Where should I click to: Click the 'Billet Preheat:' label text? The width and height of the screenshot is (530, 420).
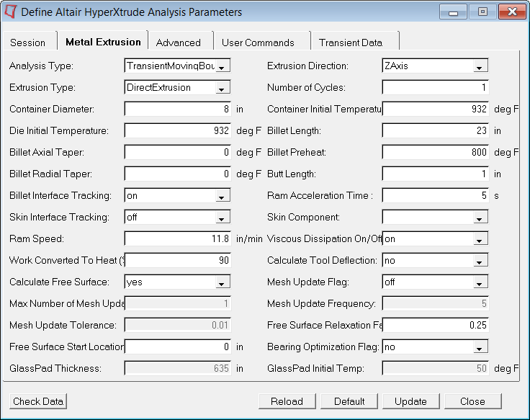[297, 152]
